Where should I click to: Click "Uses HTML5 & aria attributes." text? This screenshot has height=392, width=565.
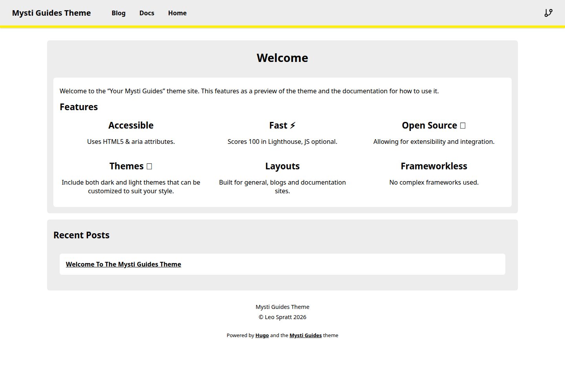pyautogui.click(x=131, y=142)
